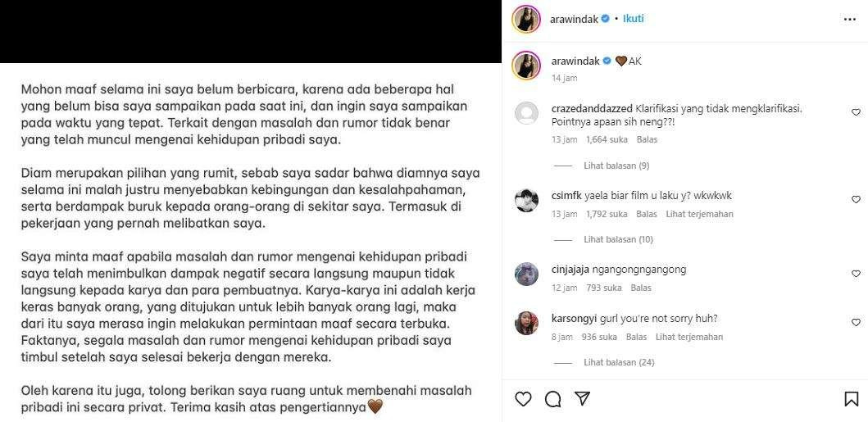Open the arawindak profile picture in the header
The width and height of the screenshot is (868, 422).
pyautogui.click(x=526, y=20)
